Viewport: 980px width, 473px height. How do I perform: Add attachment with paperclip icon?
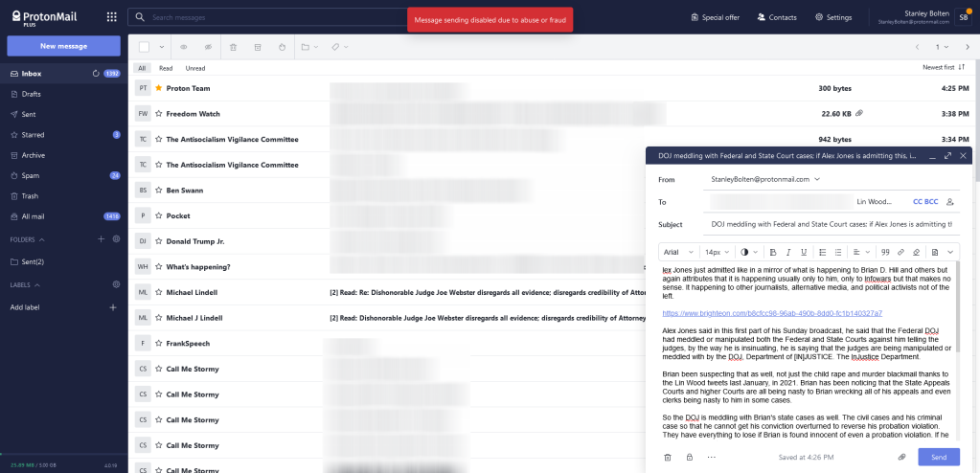(901, 458)
